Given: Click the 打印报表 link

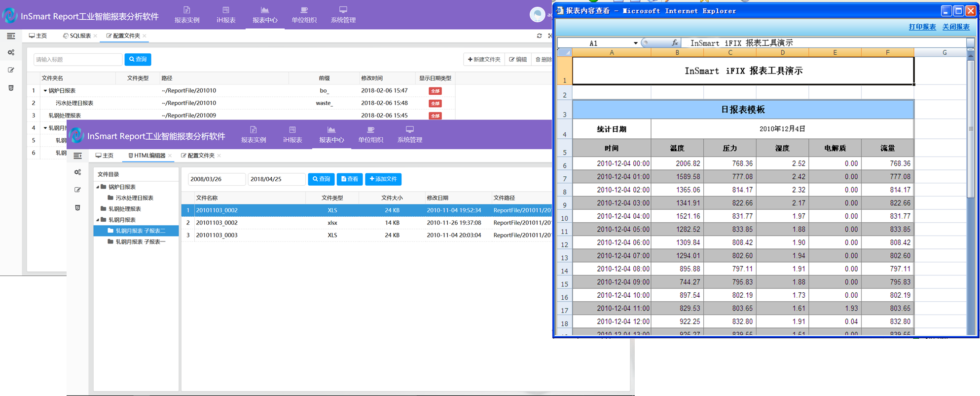Looking at the screenshot, I should tap(922, 27).
